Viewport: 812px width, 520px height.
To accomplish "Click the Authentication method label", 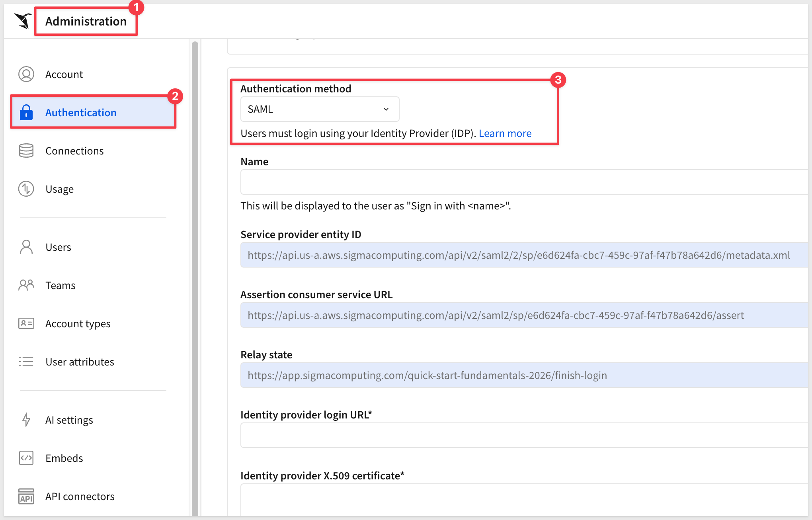I will (296, 89).
